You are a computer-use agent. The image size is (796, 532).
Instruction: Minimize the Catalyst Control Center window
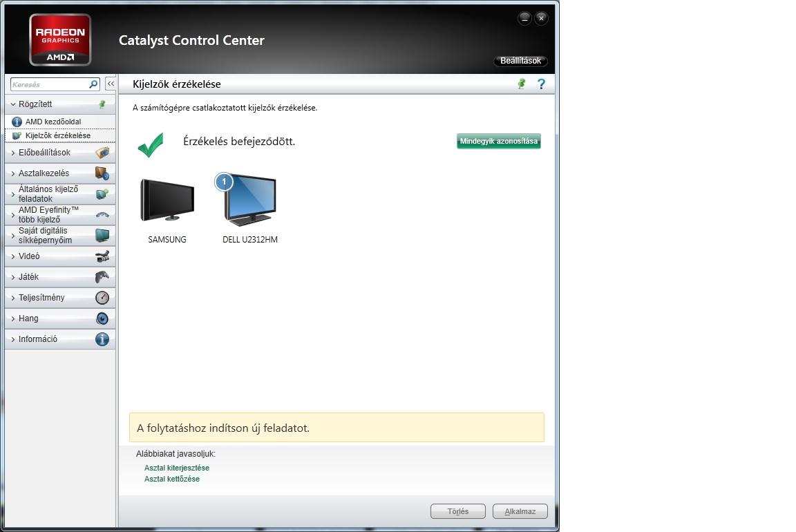(x=524, y=18)
